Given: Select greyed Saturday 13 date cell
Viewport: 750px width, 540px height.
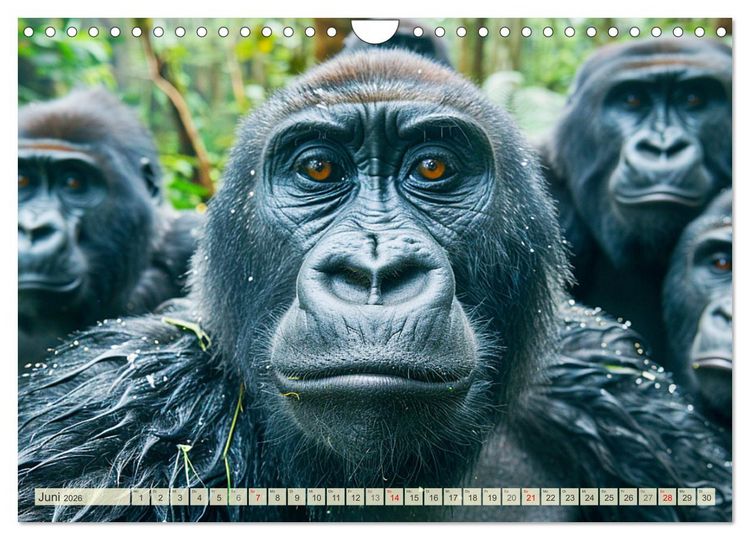Looking at the screenshot, I should click(x=375, y=497).
